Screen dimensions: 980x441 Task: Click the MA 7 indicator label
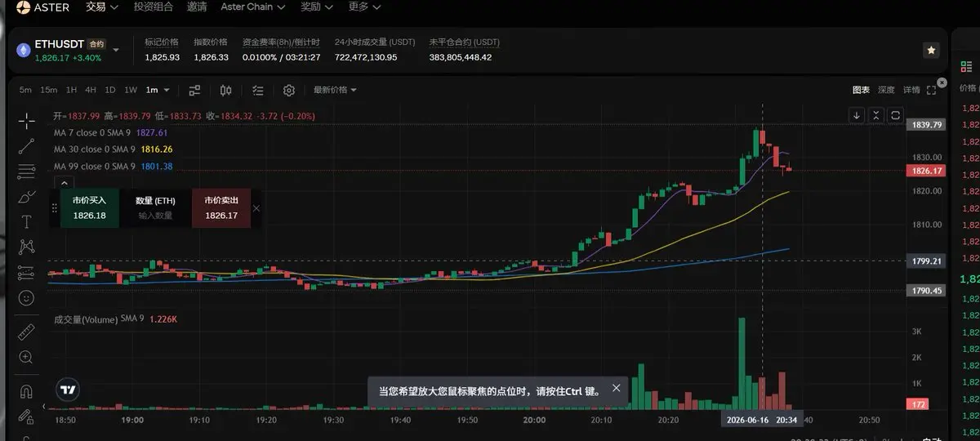pos(93,132)
